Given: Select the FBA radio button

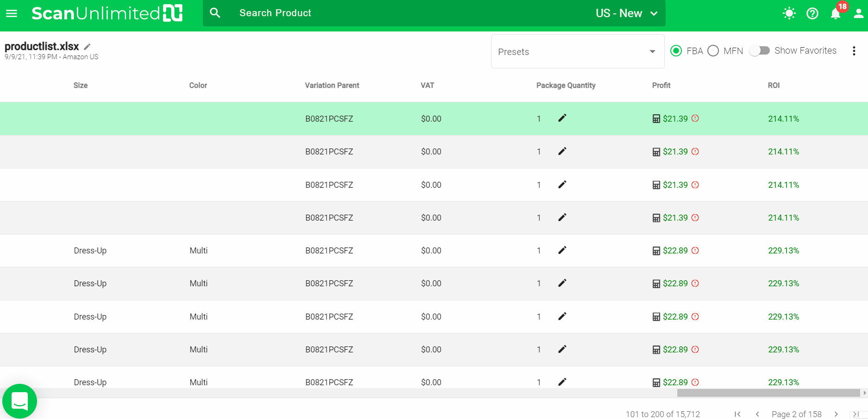Looking at the screenshot, I should tap(676, 51).
